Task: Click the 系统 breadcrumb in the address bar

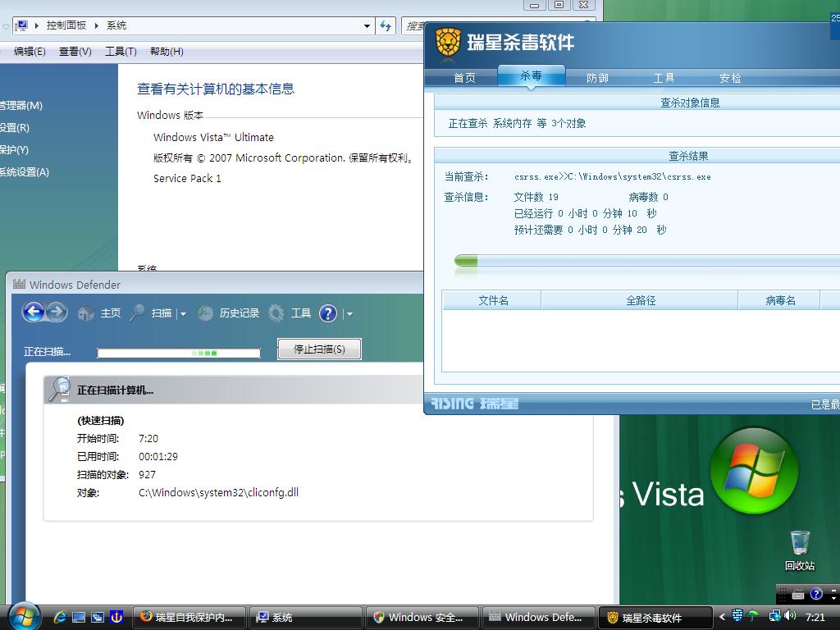Action: point(116,25)
